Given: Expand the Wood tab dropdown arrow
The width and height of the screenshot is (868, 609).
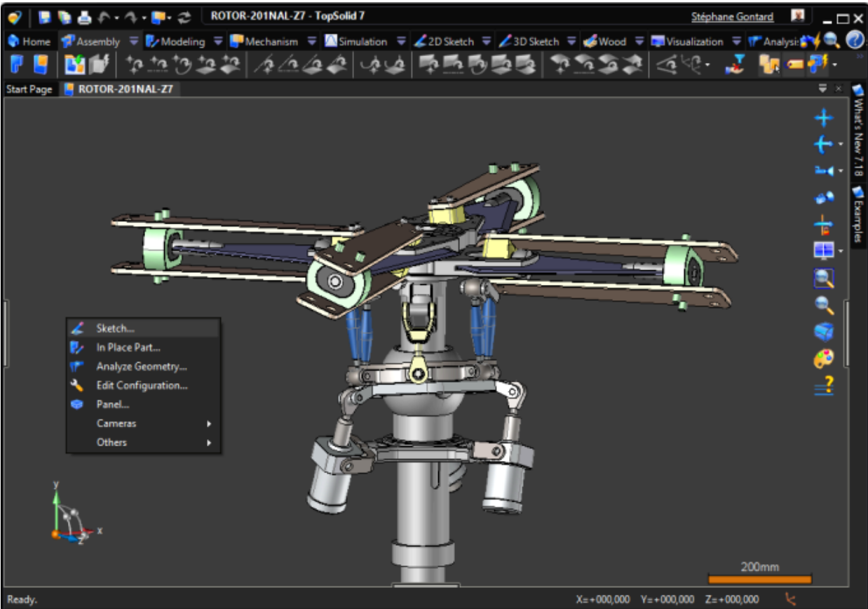Looking at the screenshot, I should [639, 41].
